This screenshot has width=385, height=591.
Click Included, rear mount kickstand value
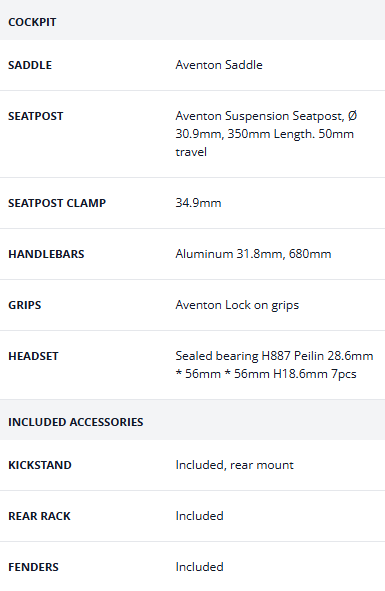235,465
